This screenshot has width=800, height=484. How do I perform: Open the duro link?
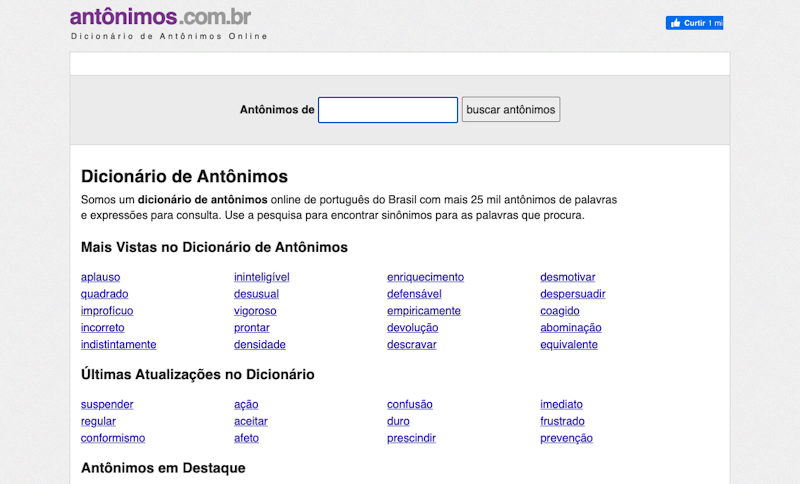[398, 421]
